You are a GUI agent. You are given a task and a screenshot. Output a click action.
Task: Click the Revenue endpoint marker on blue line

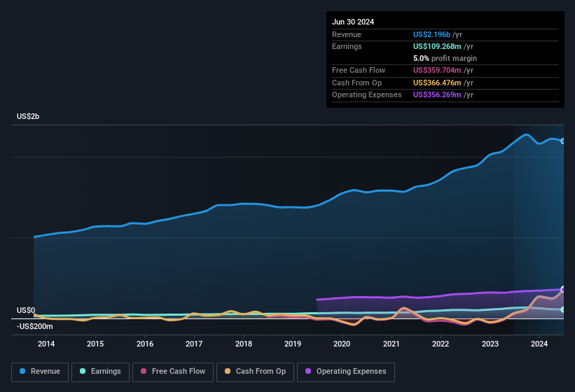pos(563,141)
